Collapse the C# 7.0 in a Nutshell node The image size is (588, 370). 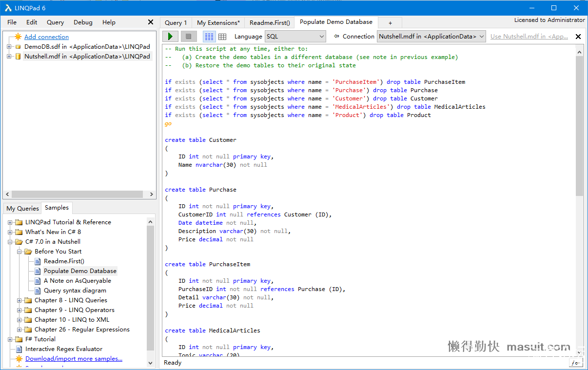pyautogui.click(x=10, y=242)
